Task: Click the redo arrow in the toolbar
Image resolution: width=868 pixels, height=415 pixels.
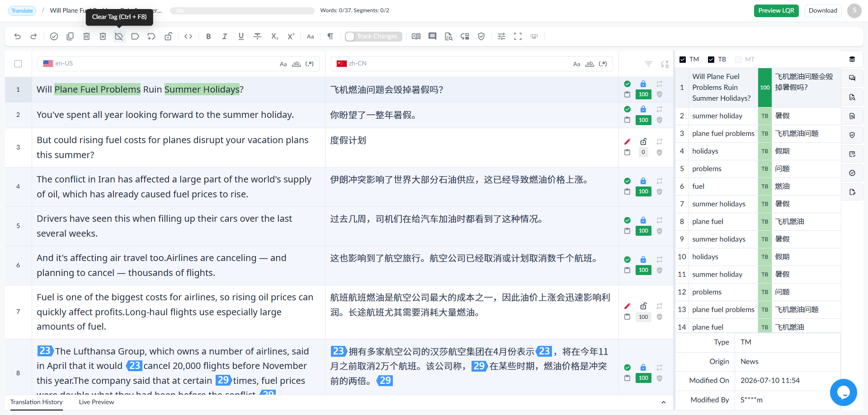Action: pos(33,37)
